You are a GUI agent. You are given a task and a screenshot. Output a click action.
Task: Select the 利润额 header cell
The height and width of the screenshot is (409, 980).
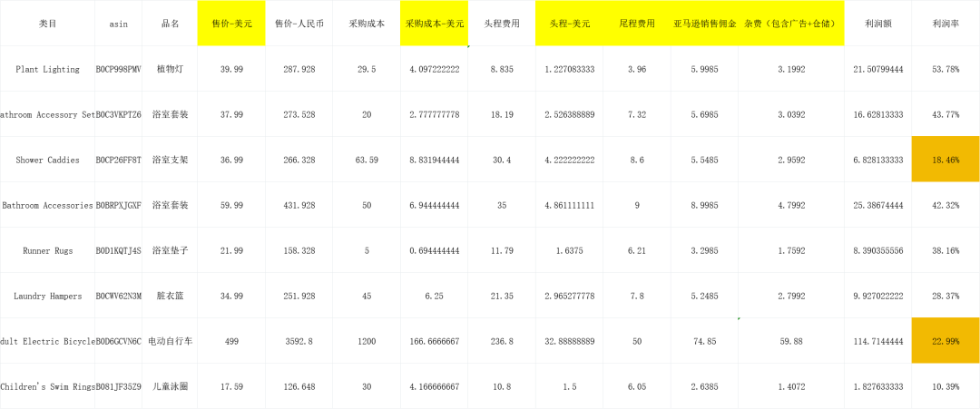(878, 23)
